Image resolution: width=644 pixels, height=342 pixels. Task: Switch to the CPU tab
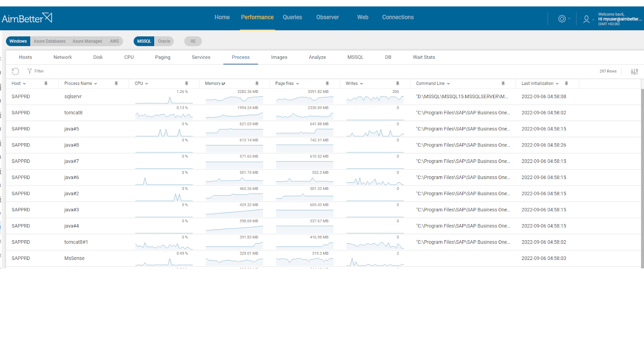click(x=129, y=57)
